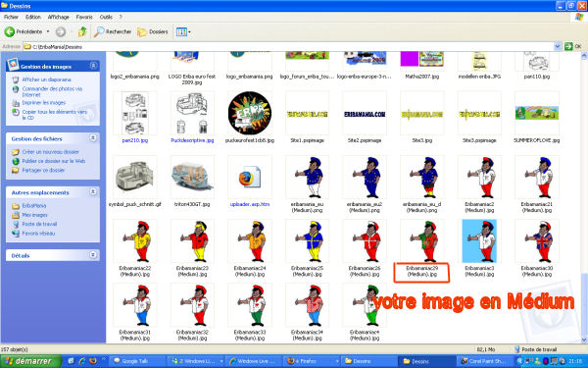Viewport: 588px width, 368px height.
Task: Expand the Détails panel
Action: [x=93, y=255]
